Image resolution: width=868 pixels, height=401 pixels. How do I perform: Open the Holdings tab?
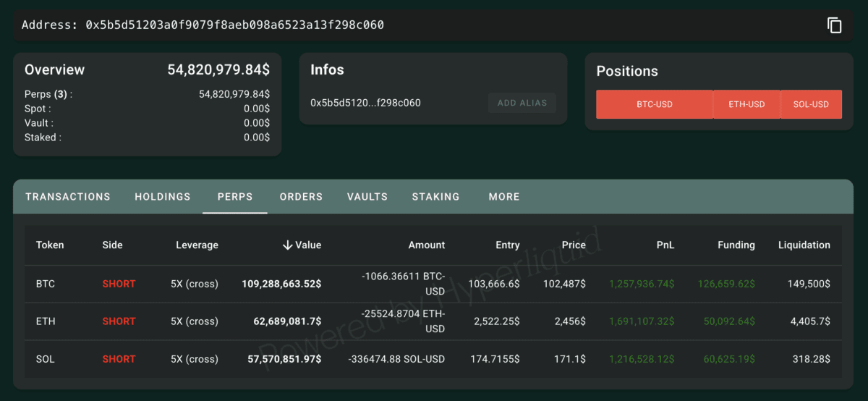click(163, 197)
